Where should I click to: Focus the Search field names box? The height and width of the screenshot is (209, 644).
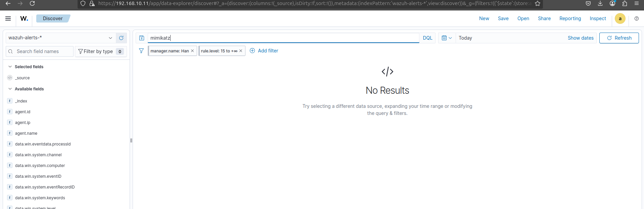[x=40, y=51]
